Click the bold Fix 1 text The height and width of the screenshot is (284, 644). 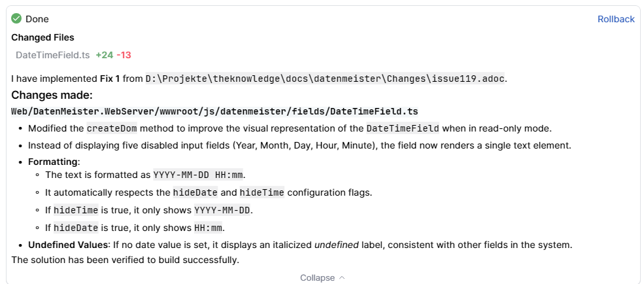109,79
